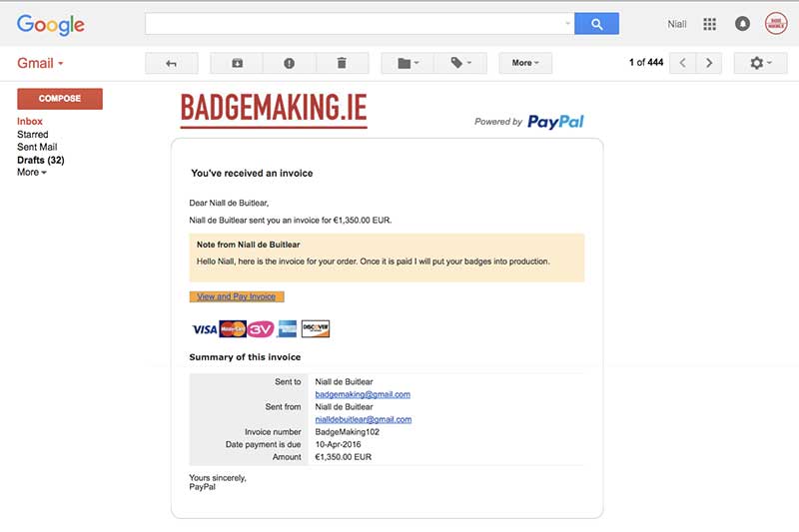The width and height of the screenshot is (799, 532).
Task: Click the due date 10-Apr-2016
Action: 338,444
